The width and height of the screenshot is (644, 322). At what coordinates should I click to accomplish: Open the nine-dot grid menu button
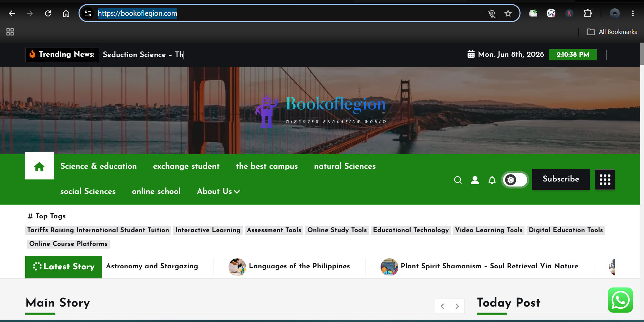(605, 179)
